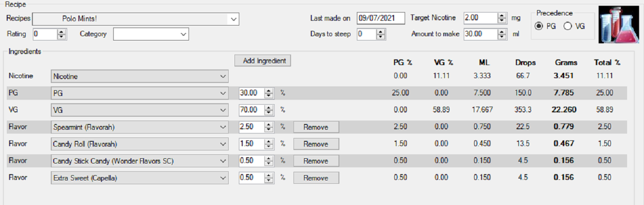Open the Category dropdown

[x=151, y=34]
